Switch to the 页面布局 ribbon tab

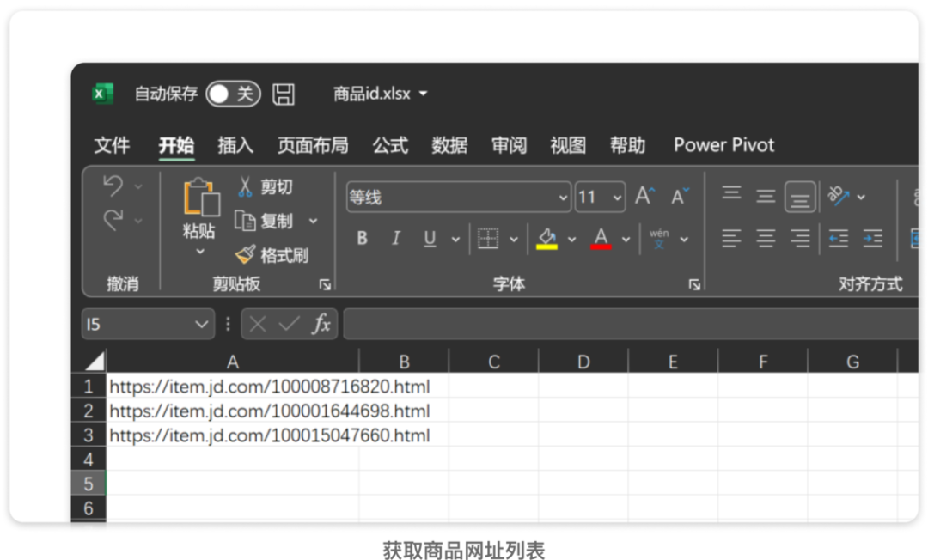[313, 145]
